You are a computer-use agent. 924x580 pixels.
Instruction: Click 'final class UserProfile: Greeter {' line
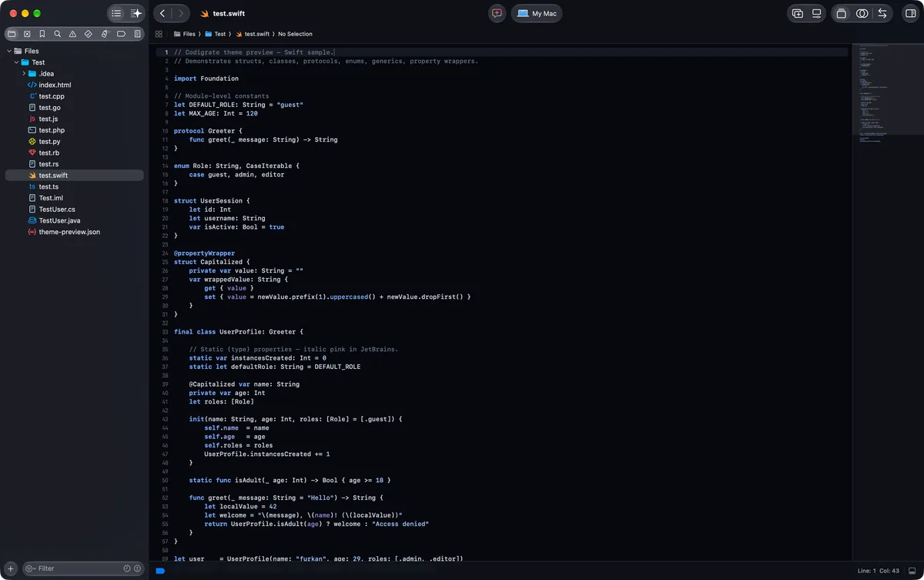(239, 332)
